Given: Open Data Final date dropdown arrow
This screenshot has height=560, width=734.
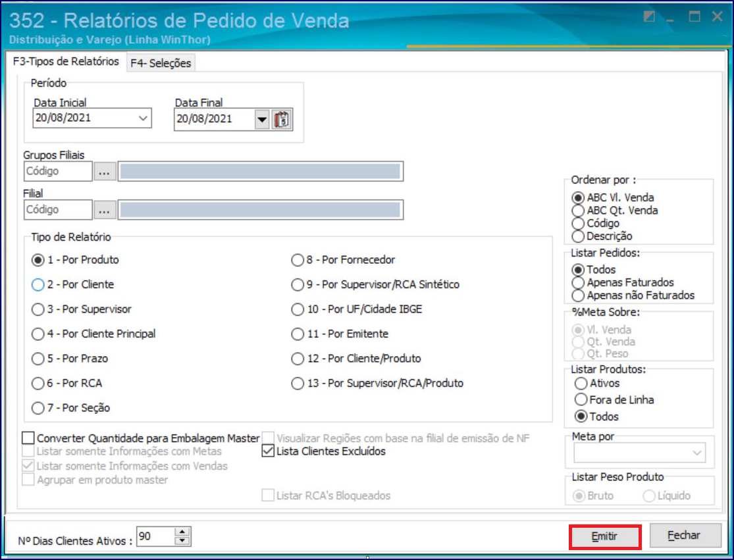Looking at the screenshot, I should pyautogui.click(x=262, y=120).
